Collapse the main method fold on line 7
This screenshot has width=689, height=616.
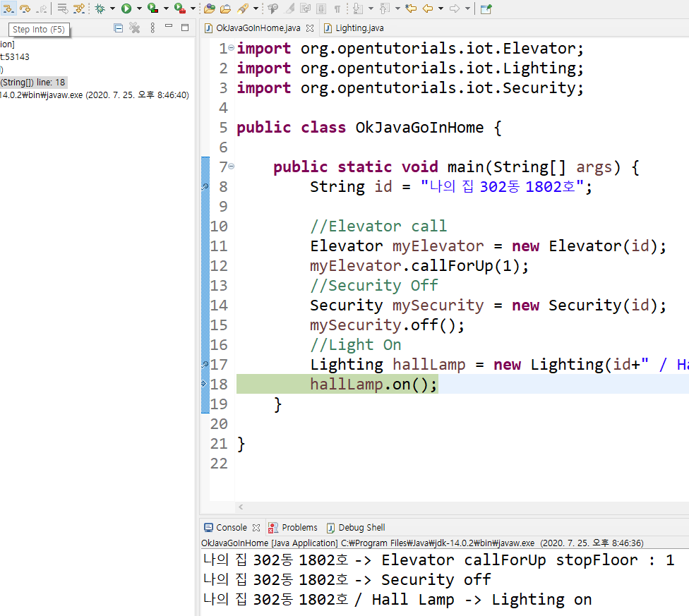click(x=231, y=166)
